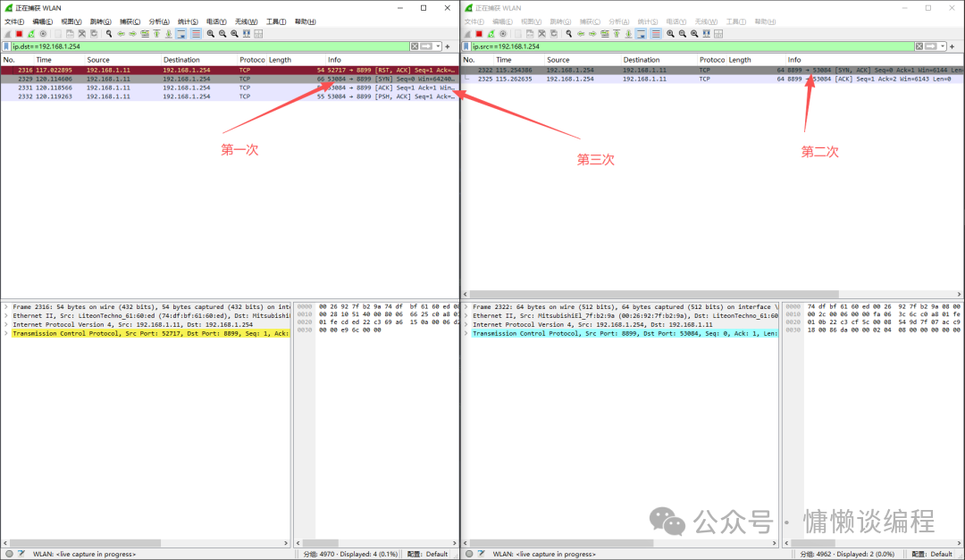Click Default profile in left status bar

click(436, 554)
